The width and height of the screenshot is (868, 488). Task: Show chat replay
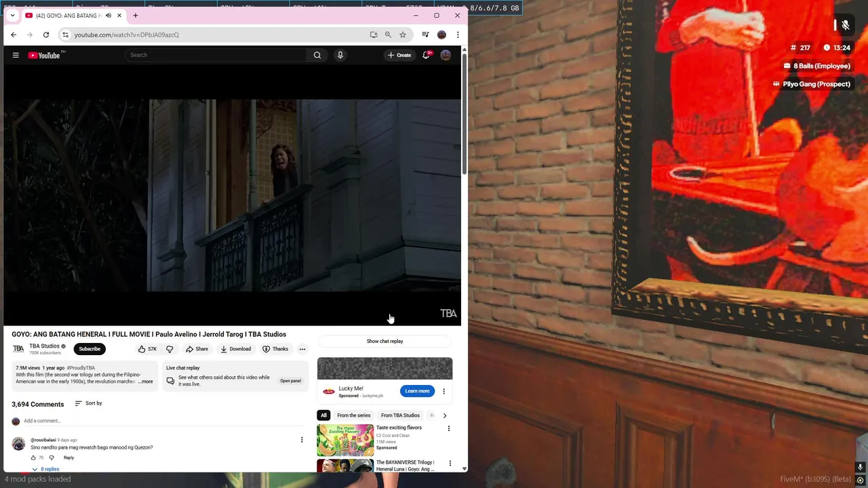(x=384, y=341)
